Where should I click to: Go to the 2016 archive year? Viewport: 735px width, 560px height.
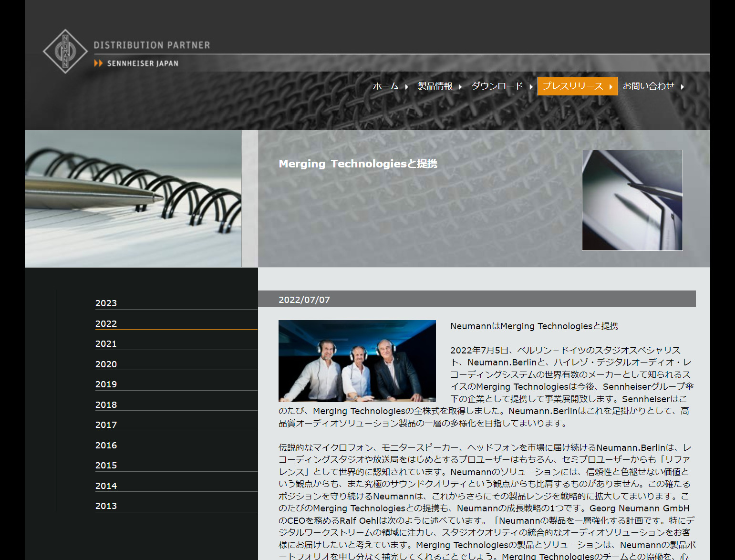pyautogui.click(x=106, y=446)
